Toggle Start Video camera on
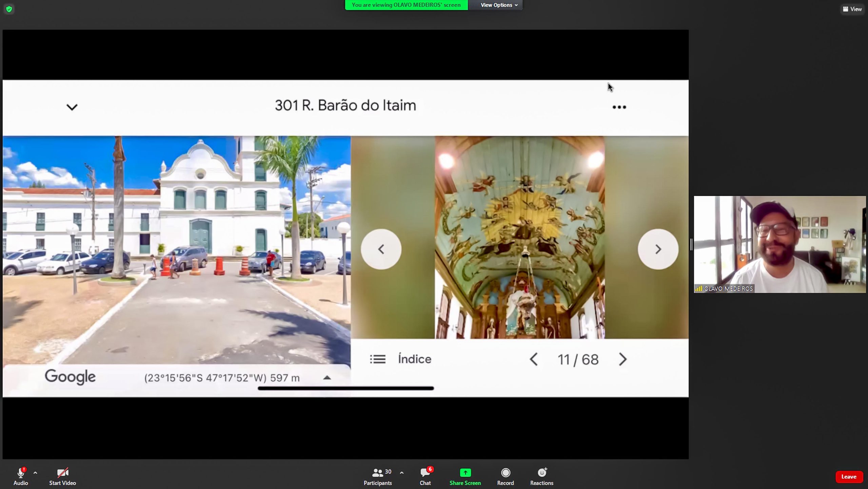 [62, 476]
